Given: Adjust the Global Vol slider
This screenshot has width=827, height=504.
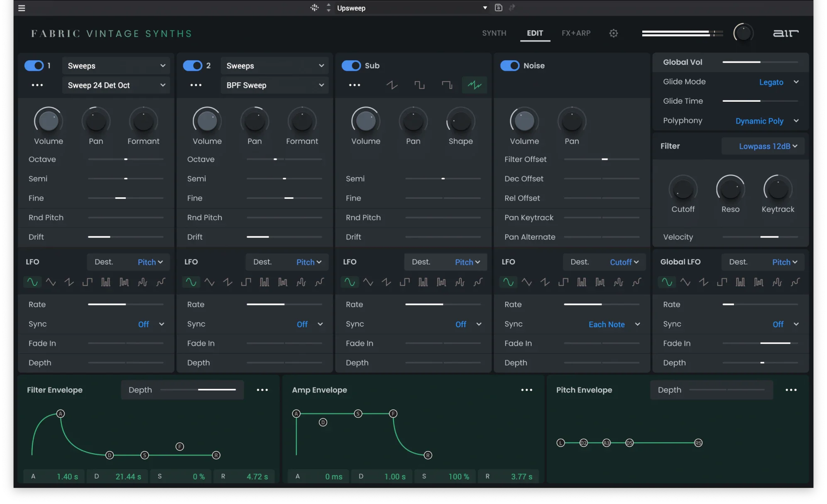Looking at the screenshot, I should [760, 62].
